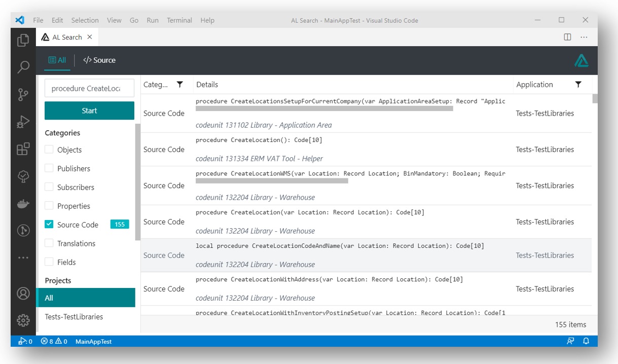This screenshot has height=364, width=618.
Task: Switch to the All tab in AL Search
Action: (x=57, y=60)
